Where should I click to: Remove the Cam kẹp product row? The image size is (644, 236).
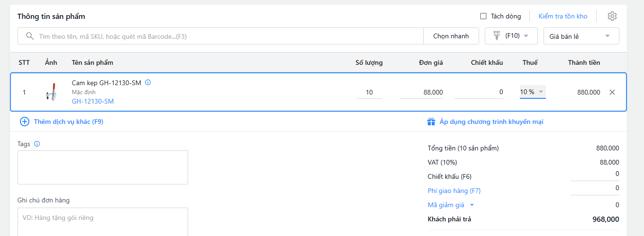click(x=612, y=92)
